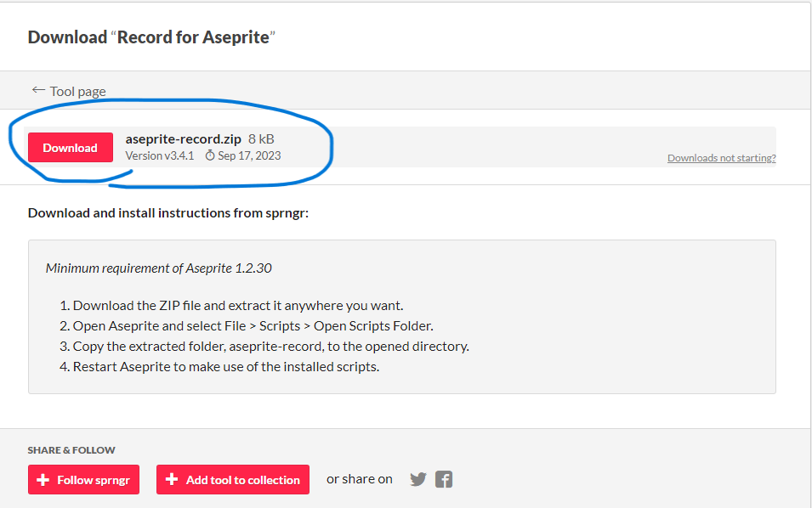Click the plus icon on Follow sprngr
The width and height of the screenshot is (812, 508).
point(43,480)
